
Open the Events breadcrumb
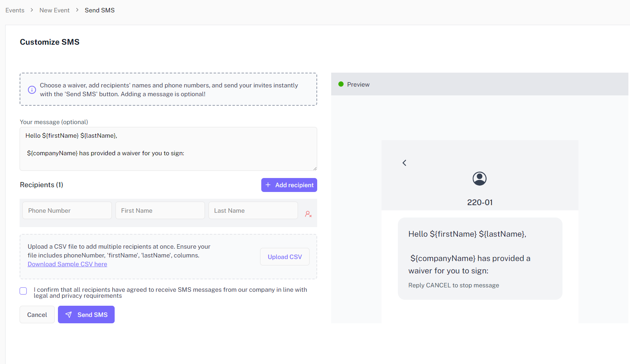(x=15, y=10)
